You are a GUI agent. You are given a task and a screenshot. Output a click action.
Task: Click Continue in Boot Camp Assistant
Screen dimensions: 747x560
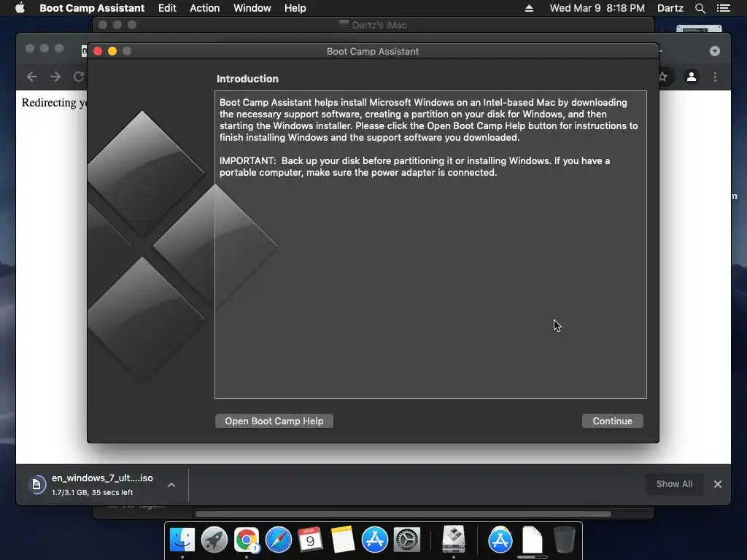[x=612, y=421]
